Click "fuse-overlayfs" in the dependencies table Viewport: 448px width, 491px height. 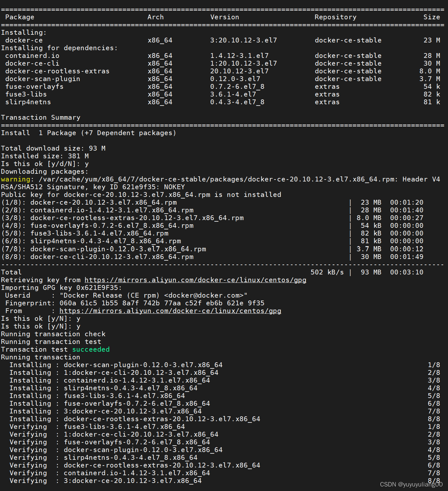34,87
